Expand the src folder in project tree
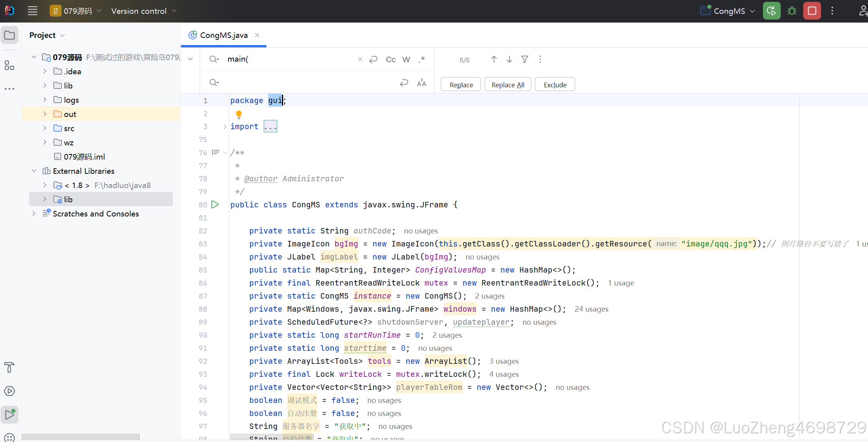The height and width of the screenshot is (442, 868). (45, 128)
